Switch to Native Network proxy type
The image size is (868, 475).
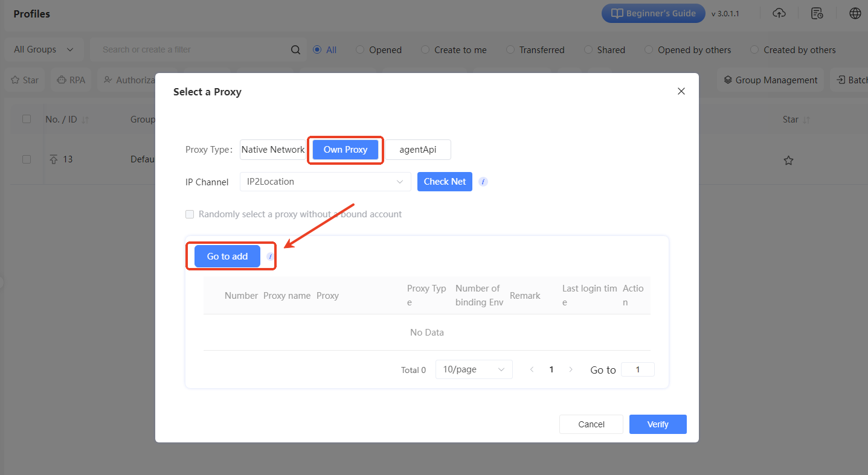[273, 150]
